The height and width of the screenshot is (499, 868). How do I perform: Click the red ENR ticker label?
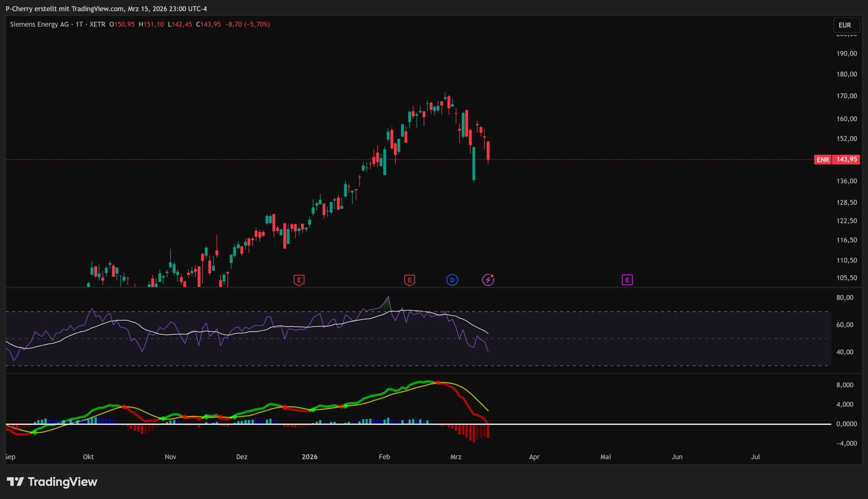[x=823, y=160]
